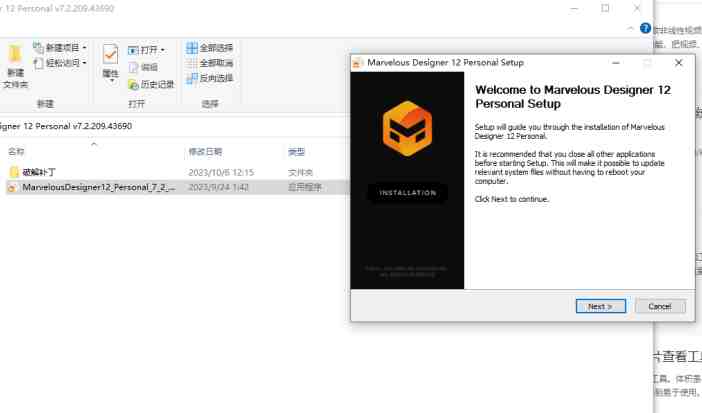Sort by 名称 (Name) column header
The width and height of the screenshot is (702, 413).
(17, 152)
